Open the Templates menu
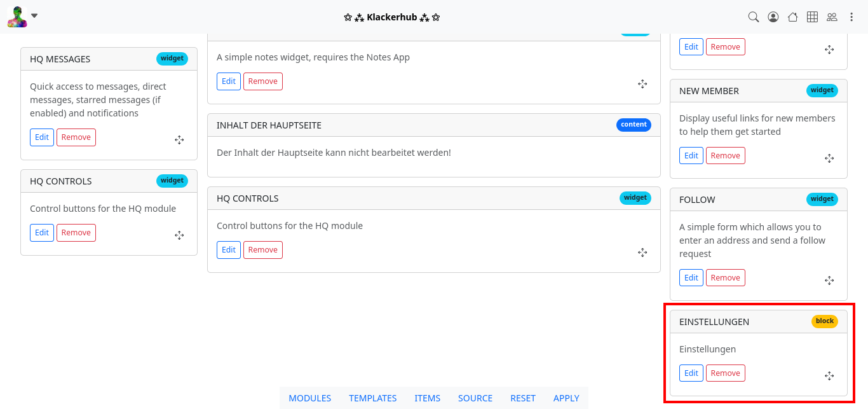868x409 pixels. click(x=372, y=398)
